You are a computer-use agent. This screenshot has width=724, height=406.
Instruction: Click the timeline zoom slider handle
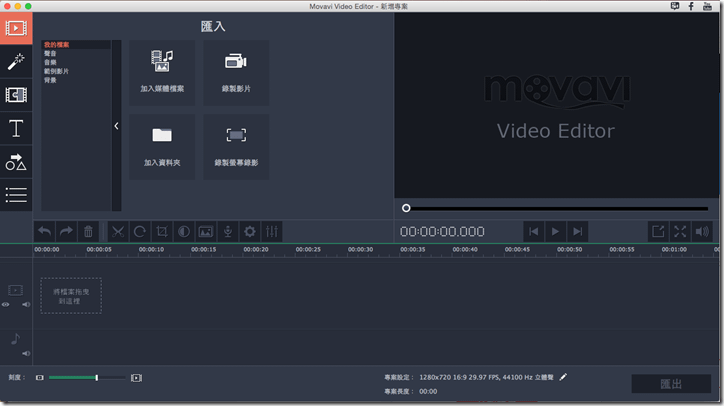coord(97,378)
